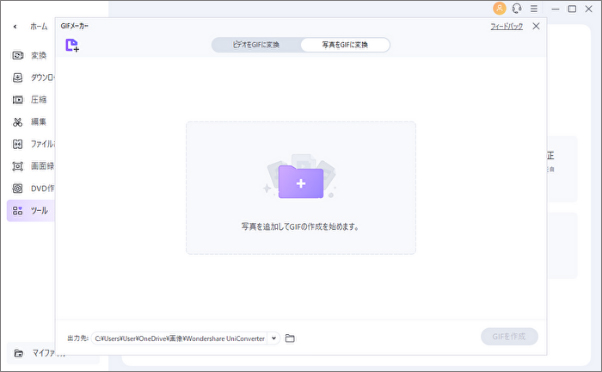This screenshot has width=602, height=372.
Task: Open the 編集 sidebar item
Action: (x=38, y=122)
